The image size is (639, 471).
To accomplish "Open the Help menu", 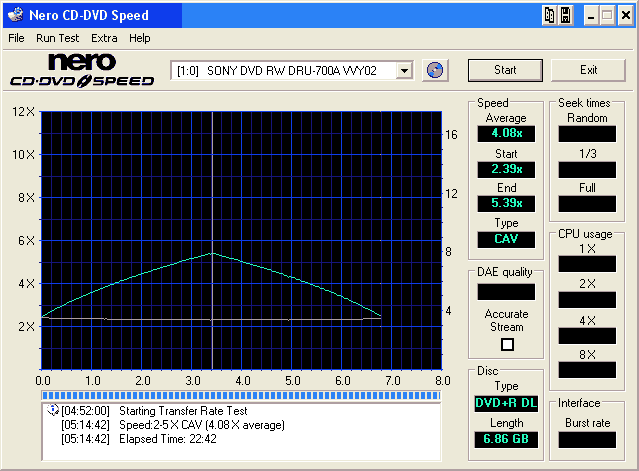I will [x=140, y=38].
